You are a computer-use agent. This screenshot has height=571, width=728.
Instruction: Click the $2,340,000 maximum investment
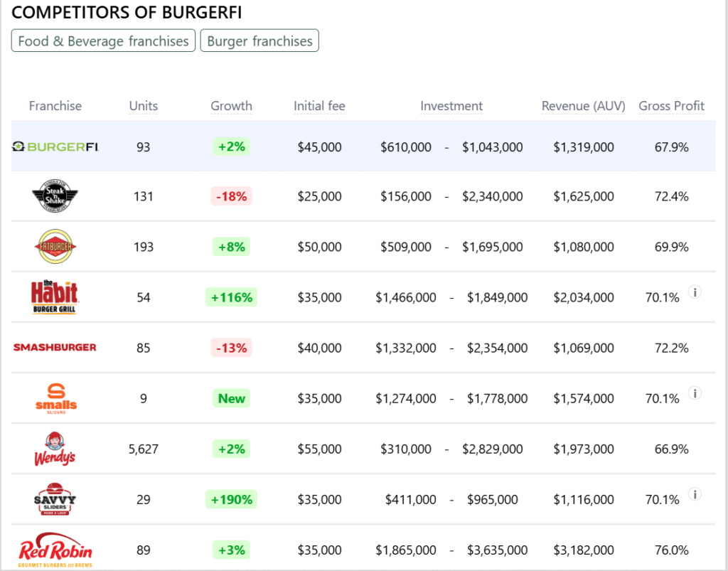pyautogui.click(x=492, y=196)
